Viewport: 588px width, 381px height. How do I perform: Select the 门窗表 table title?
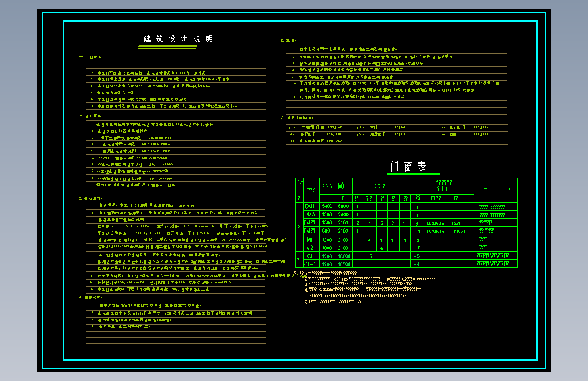pyautogui.click(x=408, y=166)
